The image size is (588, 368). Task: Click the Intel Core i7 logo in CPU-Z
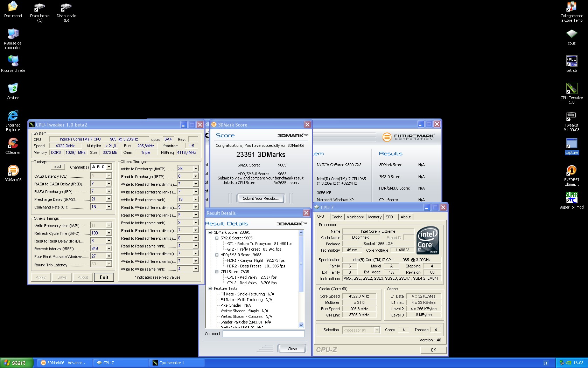427,240
